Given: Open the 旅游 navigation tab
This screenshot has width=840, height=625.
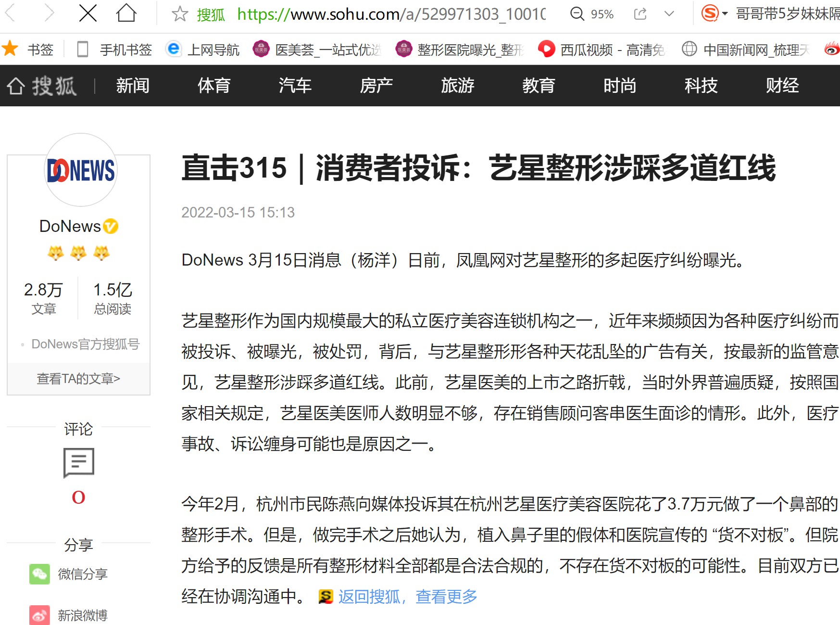Looking at the screenshot, I should (458, 86).
